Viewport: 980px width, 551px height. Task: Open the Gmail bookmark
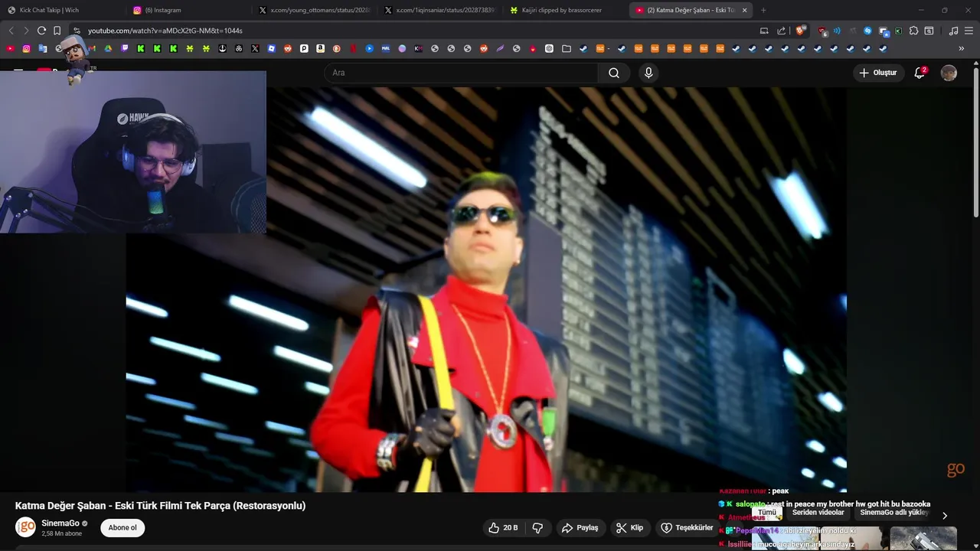pyautogui.click(x=92, y=48)
